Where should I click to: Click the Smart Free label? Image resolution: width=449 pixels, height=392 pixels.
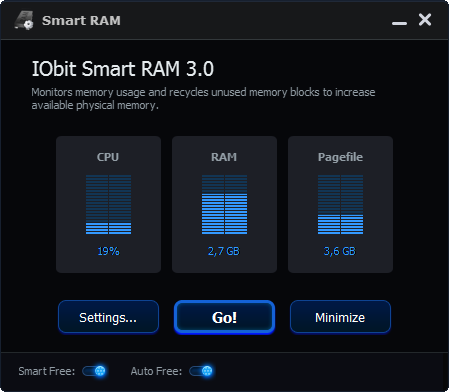tap(47, 371)
